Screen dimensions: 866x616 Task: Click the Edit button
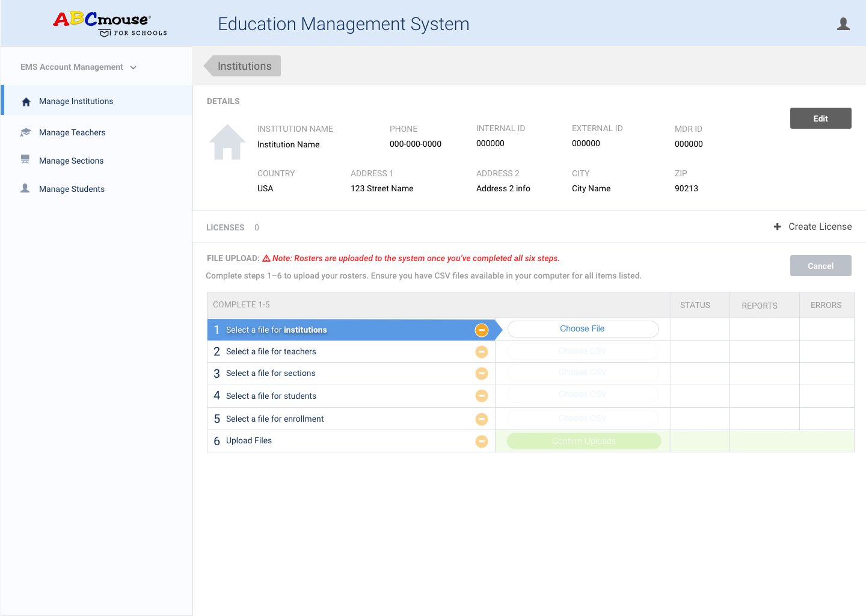coord(820,119)
